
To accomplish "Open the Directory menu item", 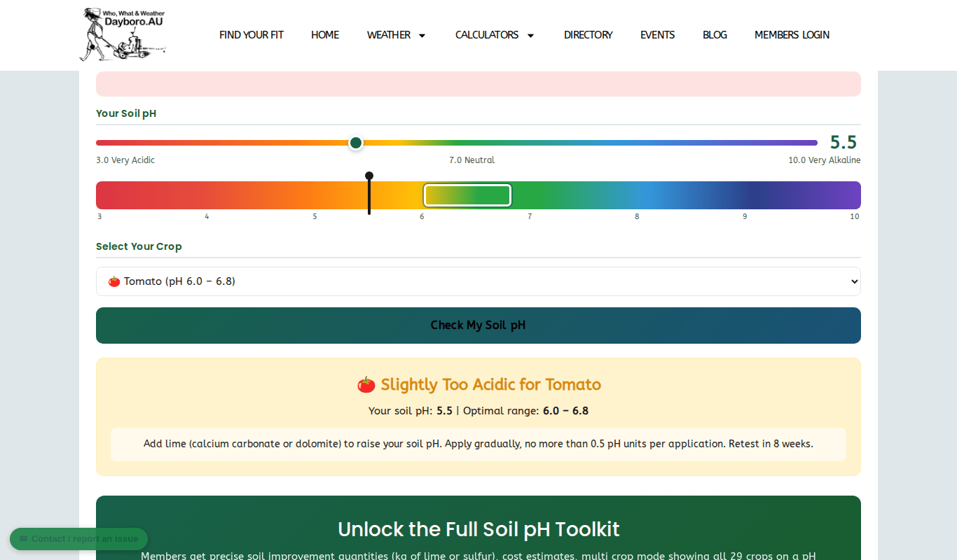I will pyautogui.click(x=588, y=35).
